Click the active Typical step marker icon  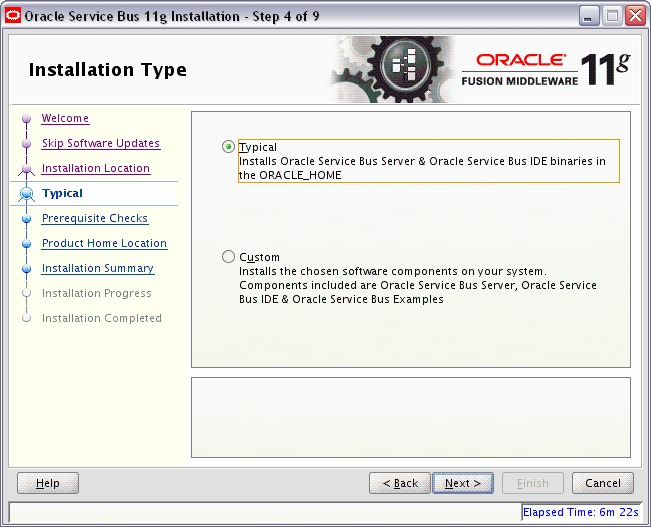tap(27, 194)
